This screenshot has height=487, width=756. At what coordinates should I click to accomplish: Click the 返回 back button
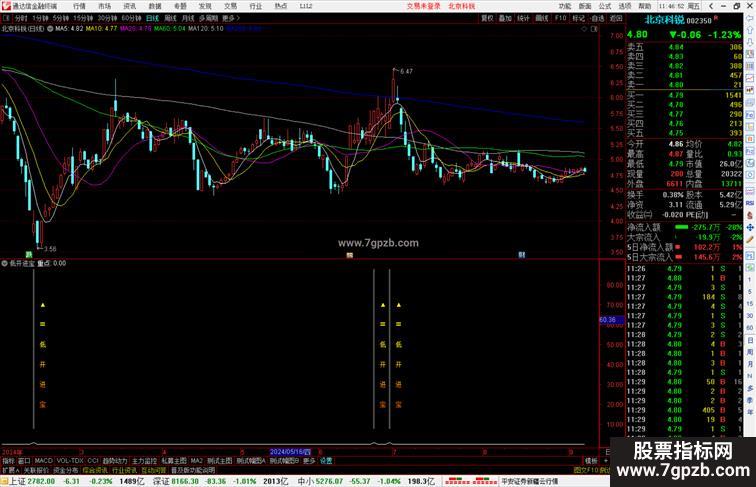pyautogui.click(x=616, y=18)
